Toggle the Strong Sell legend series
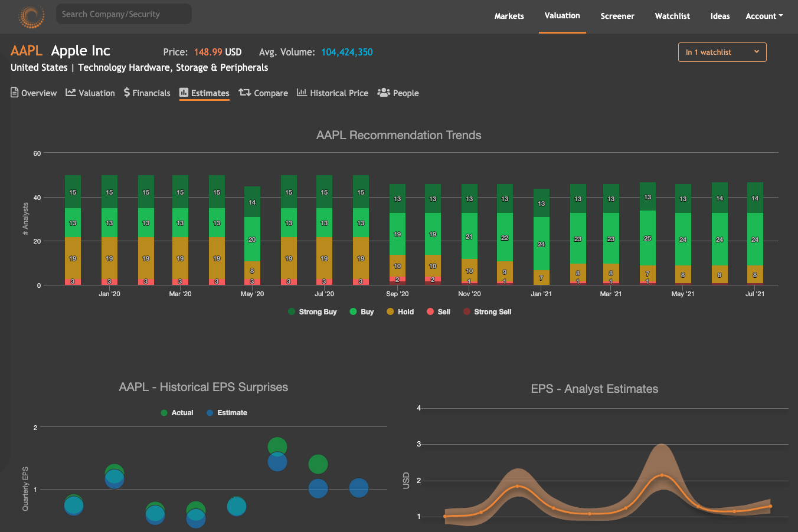798x532 pixels. 488,312
